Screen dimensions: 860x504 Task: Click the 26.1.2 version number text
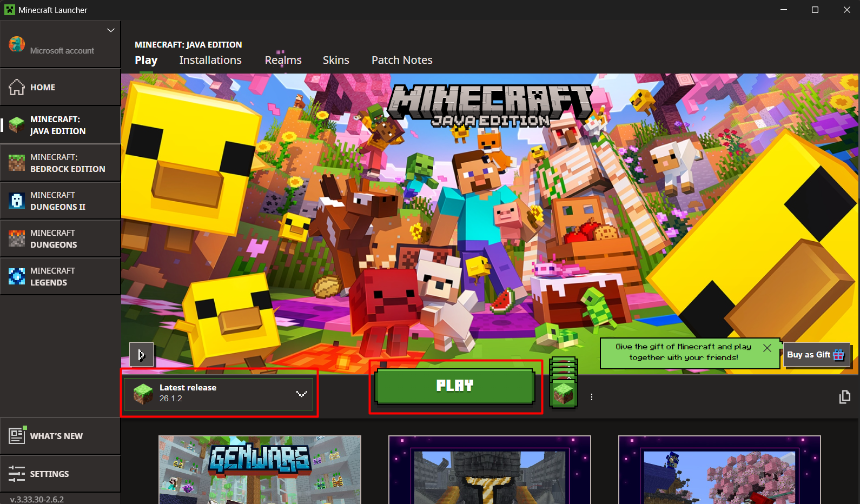(170, 399)
